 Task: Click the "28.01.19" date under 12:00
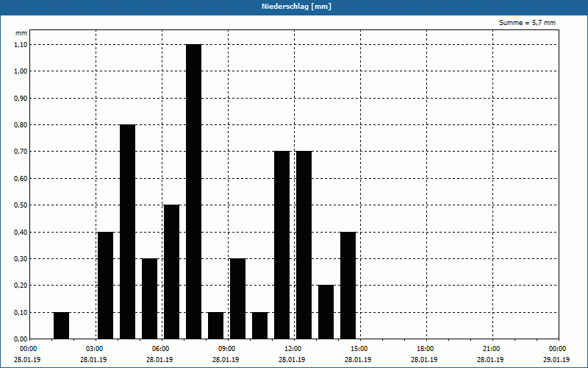[292, 359]
